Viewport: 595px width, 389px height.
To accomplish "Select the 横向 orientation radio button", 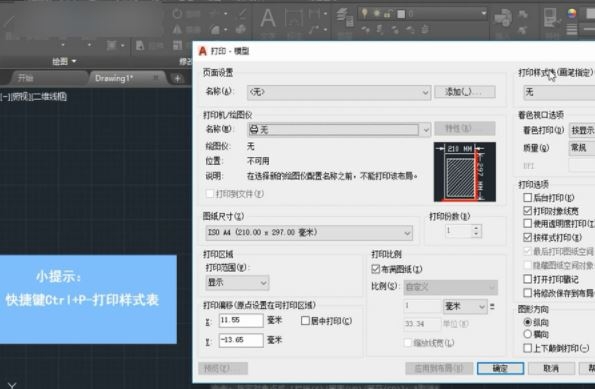I will 527,334.
